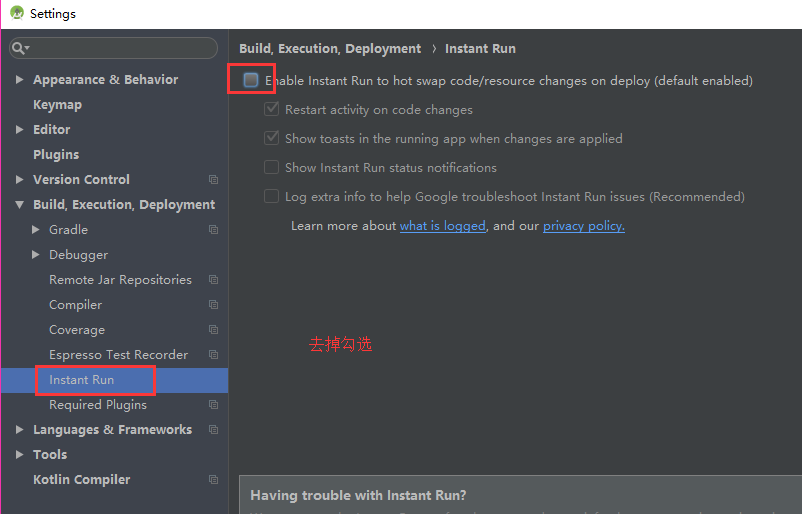Screen dimensions: 802x514
Task: Click project-level icon beside Required Plugins
Action: coord(213,405)
